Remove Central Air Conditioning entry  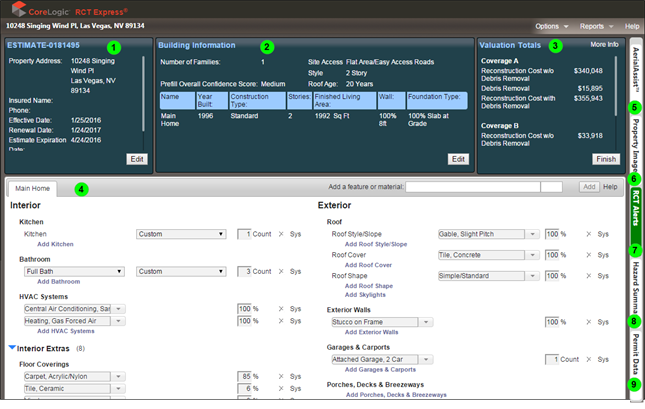pos(282,309)
